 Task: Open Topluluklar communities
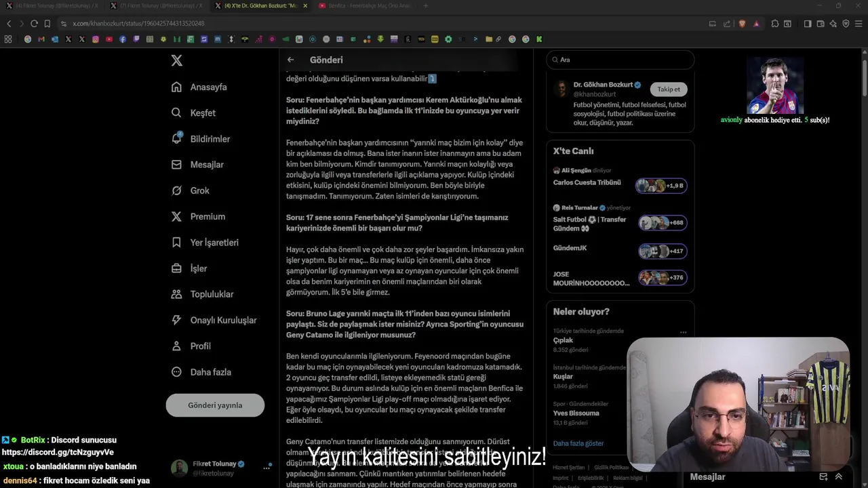[202, 294]
